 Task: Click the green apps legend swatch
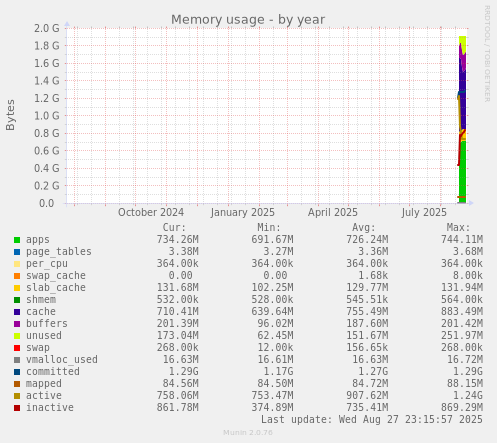tap(17, 240)
